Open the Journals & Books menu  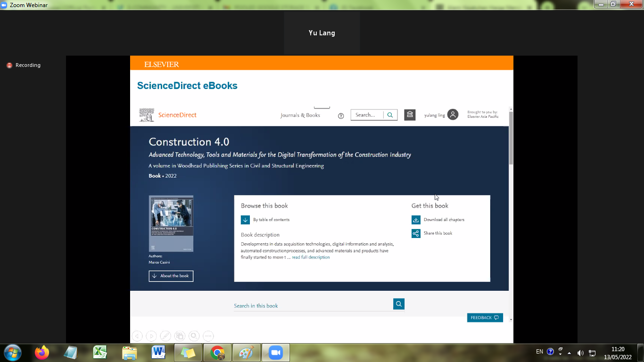tap(300, 115)
